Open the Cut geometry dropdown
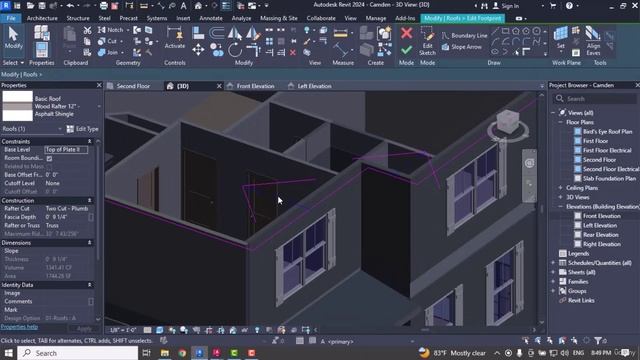The height and width of the screenshot is (360, 640). [x=122, y=41]
